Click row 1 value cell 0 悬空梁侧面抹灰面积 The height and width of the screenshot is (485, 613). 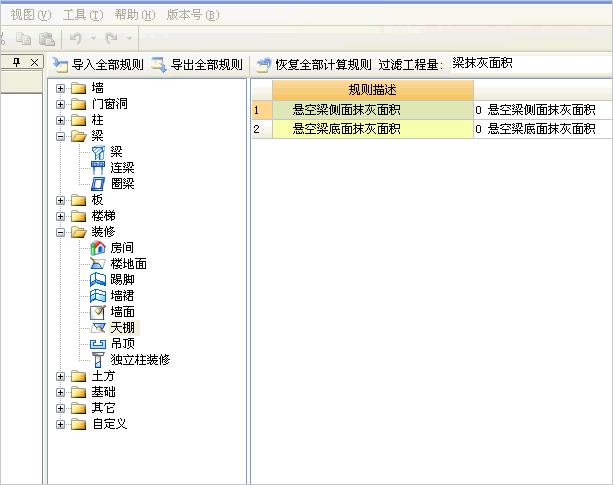[x=543, y=110]
